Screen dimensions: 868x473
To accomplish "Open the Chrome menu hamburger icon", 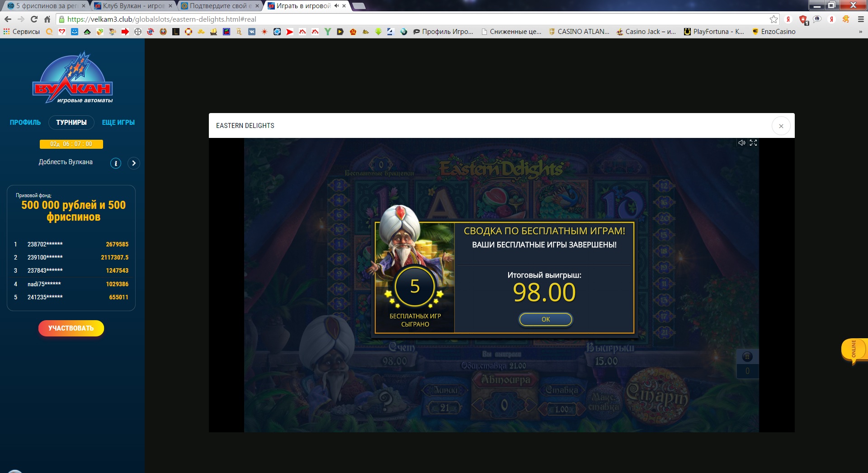I will click(861, 19).
